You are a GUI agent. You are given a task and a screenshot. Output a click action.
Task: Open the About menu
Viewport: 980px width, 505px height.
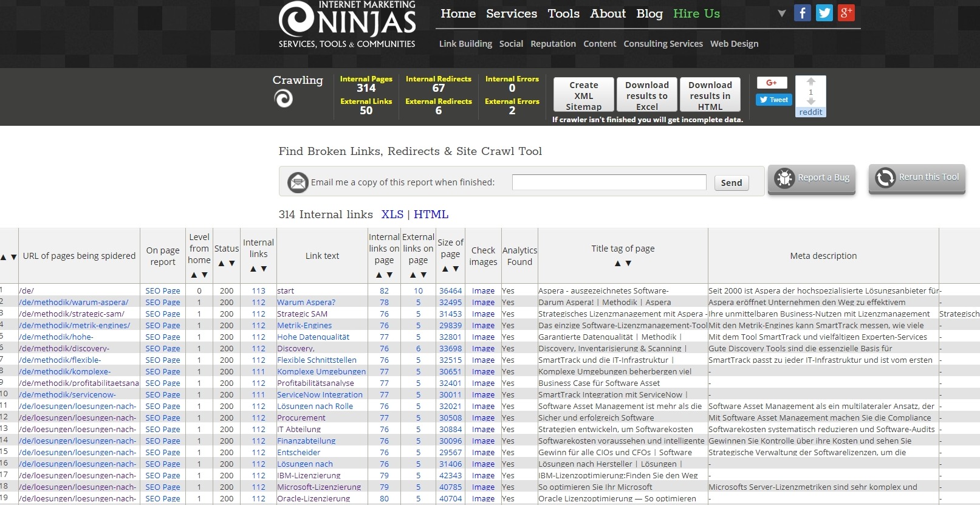point(608,13)
